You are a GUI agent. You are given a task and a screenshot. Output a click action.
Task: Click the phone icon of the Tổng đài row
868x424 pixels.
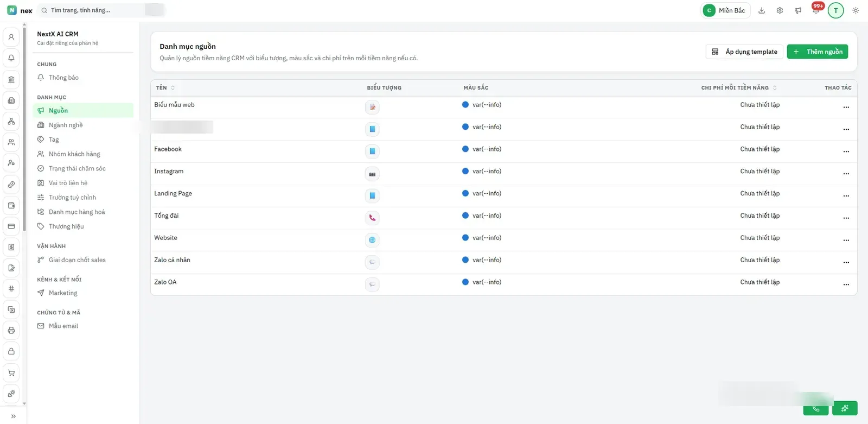click(x=372, y=218)
